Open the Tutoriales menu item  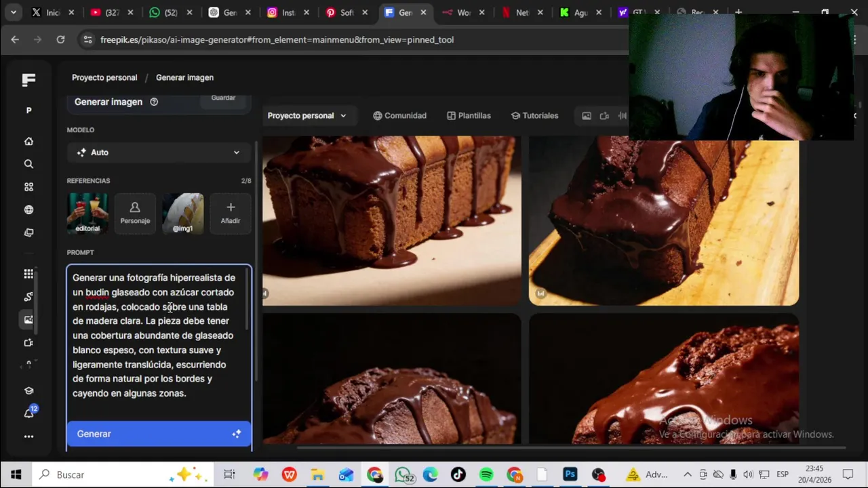[534, 116]
